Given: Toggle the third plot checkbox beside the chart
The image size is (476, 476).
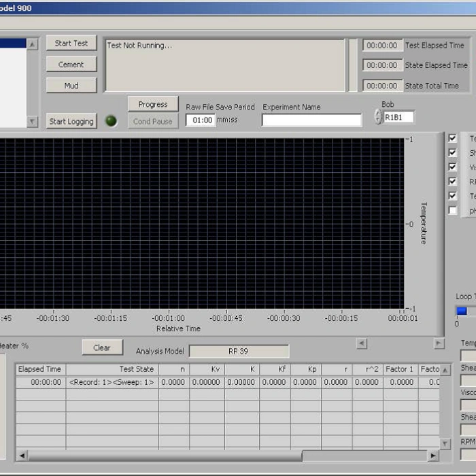Looking at the screenshot, I should pyautogui.click(x=452, y=167).
